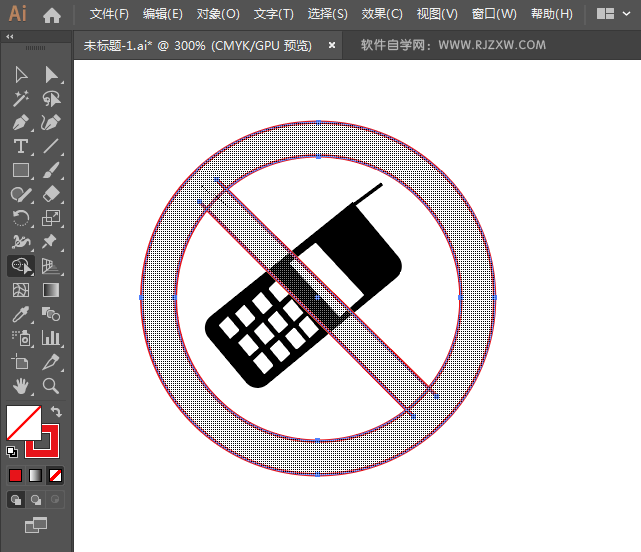Open the 选择(S) menu

(x=327, y=14)
